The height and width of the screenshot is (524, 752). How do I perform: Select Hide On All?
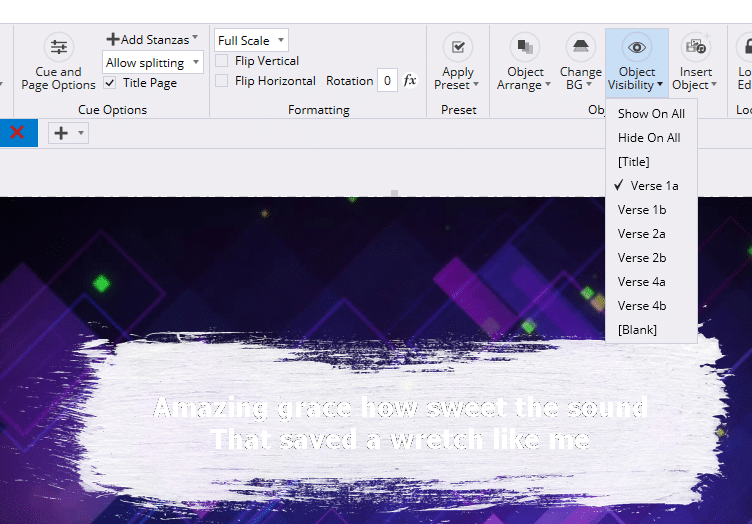tap(651, 138)
